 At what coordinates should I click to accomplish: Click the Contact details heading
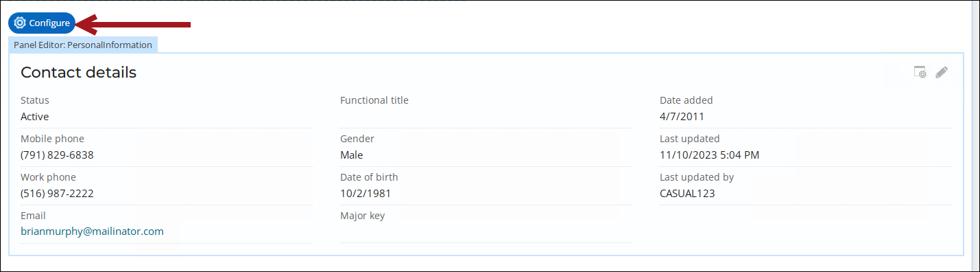pos(78,72)
